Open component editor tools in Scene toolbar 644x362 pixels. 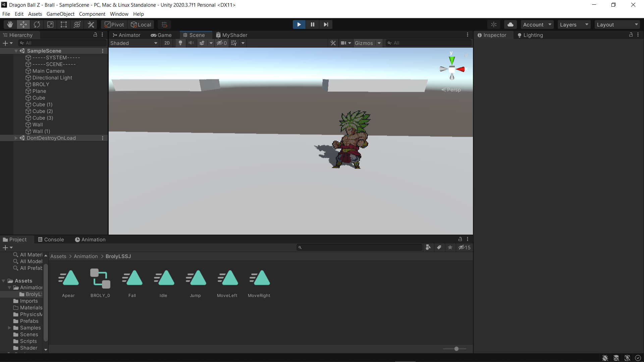click(x=333, y=43)
